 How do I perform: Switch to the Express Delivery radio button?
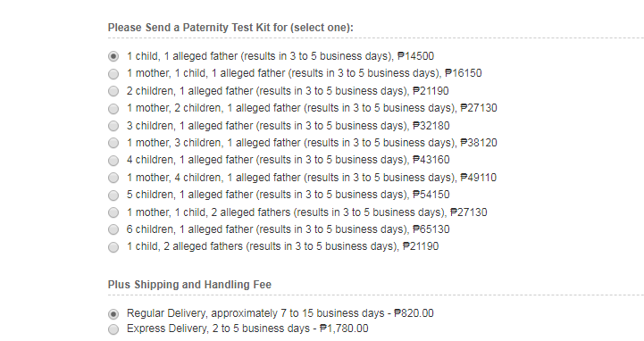113,329
